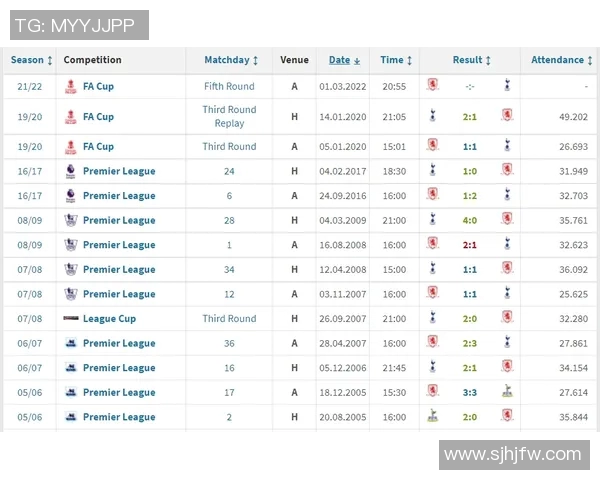Sort the table by Matchday column
600x480 pixels.
tap(231, 60)
